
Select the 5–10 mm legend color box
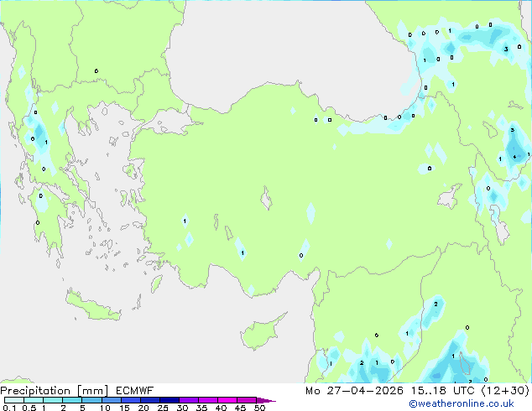[x=91, y=400]
